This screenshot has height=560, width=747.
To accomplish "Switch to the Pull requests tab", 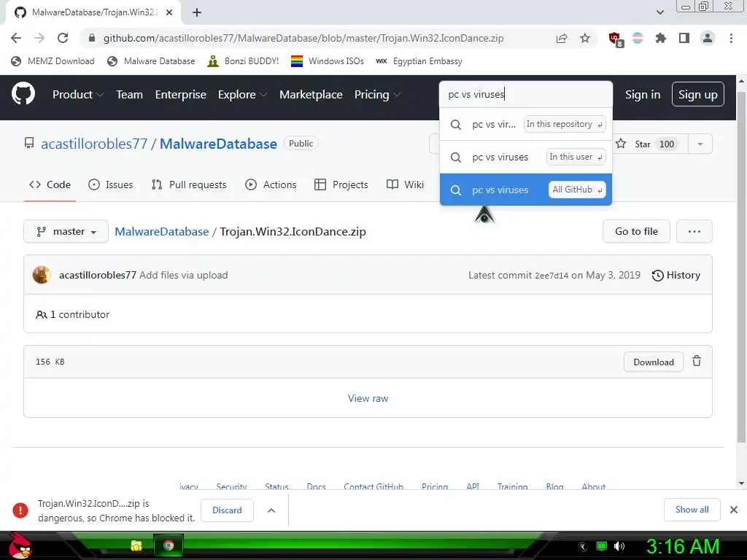I will [x=189, y=184].
